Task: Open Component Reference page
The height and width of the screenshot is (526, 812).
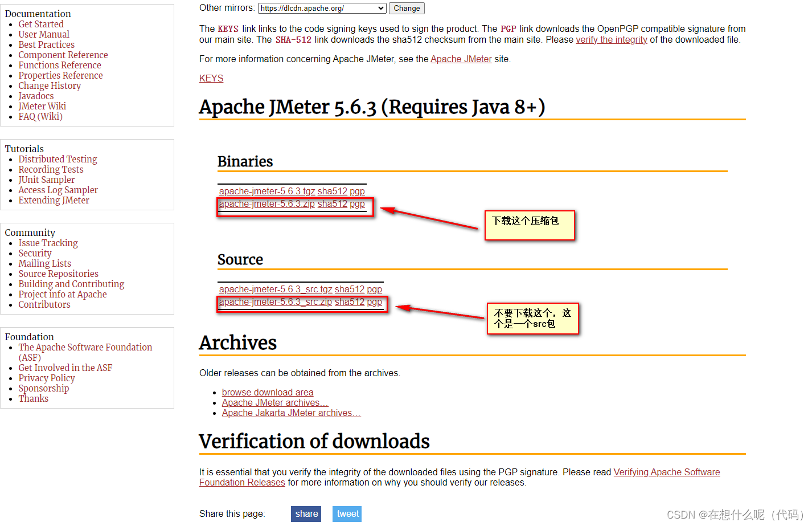Action: coord(63,55)
